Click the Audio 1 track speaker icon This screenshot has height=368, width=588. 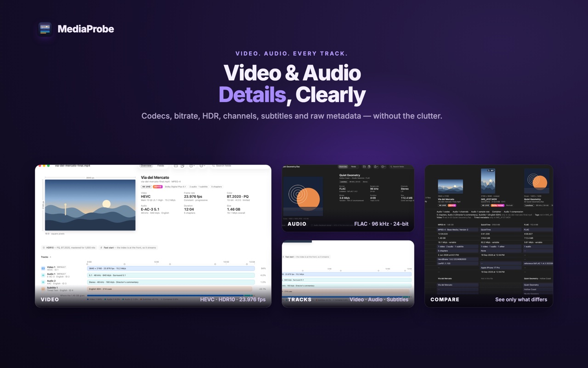pos(43,275)
